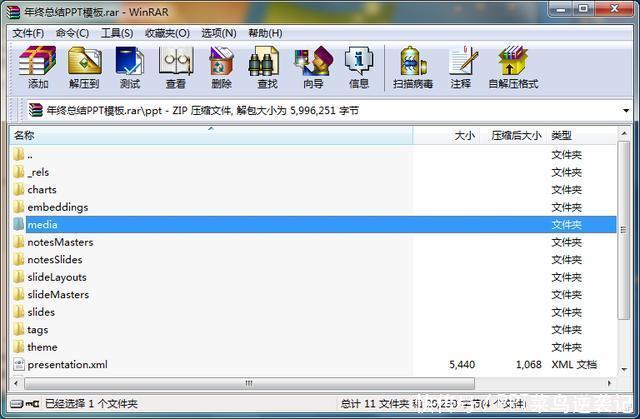Select the slideLayouts folder name
Screen dimensions: 640x419
(x=57, y=277)
